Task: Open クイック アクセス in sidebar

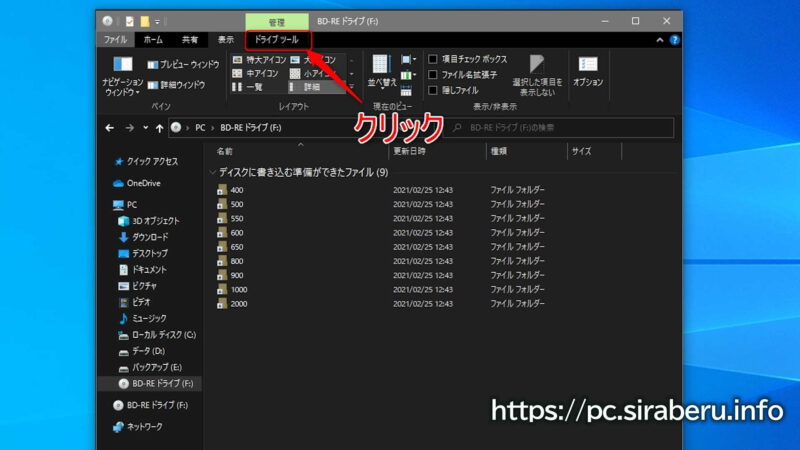Action: 146,162
